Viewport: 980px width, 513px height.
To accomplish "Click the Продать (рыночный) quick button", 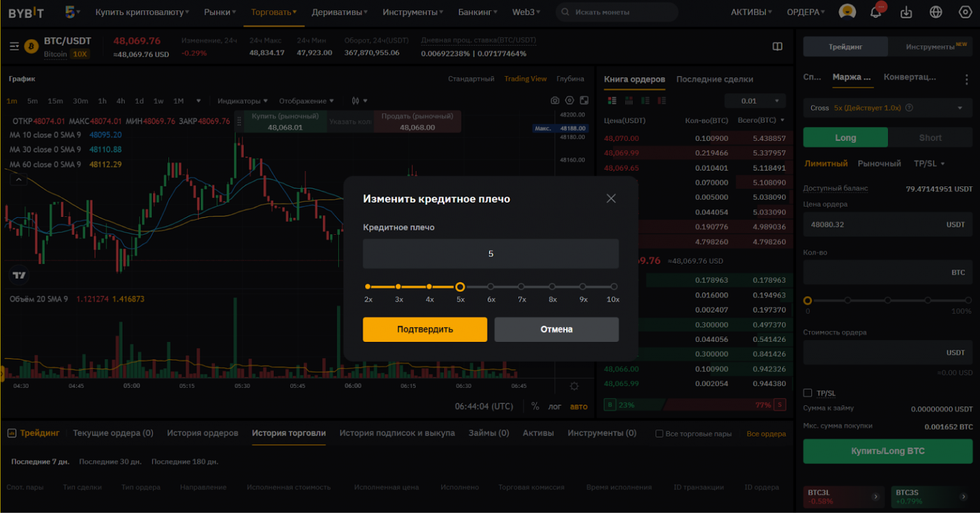I will [417, 121].
